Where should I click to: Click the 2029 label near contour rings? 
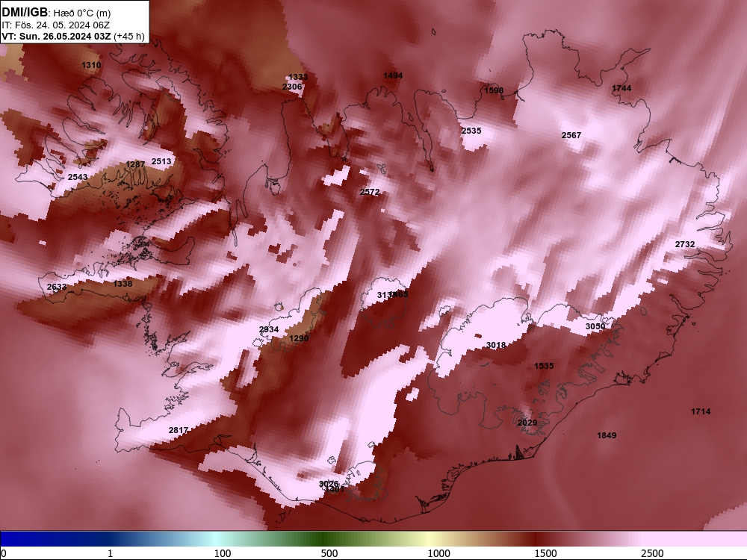click(x=527, y=423)
